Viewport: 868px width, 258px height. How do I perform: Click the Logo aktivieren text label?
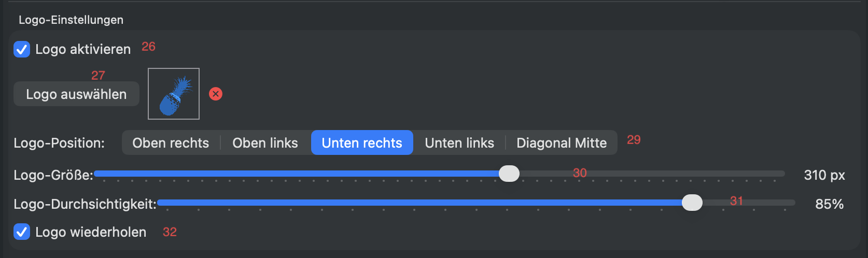click(x=83, y=49)
